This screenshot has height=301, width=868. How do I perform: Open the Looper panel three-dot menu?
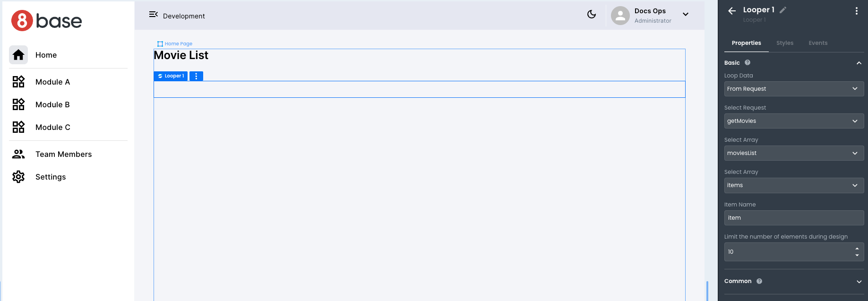pos(856,11)
